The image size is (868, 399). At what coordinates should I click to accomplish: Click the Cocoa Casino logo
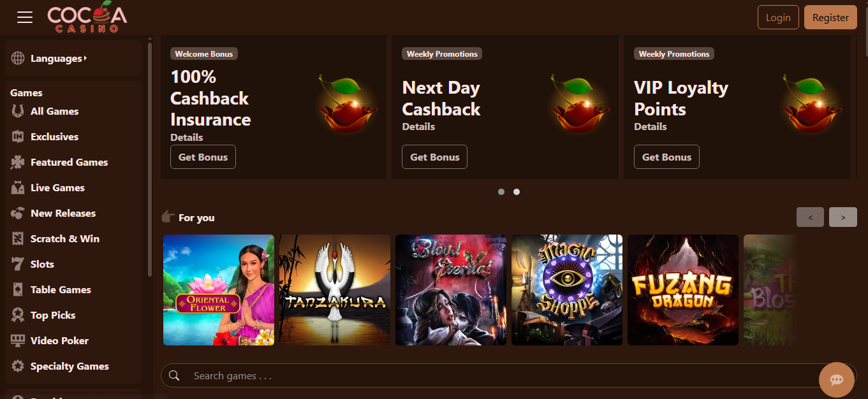pyautogui.click(x=87, y=17)
